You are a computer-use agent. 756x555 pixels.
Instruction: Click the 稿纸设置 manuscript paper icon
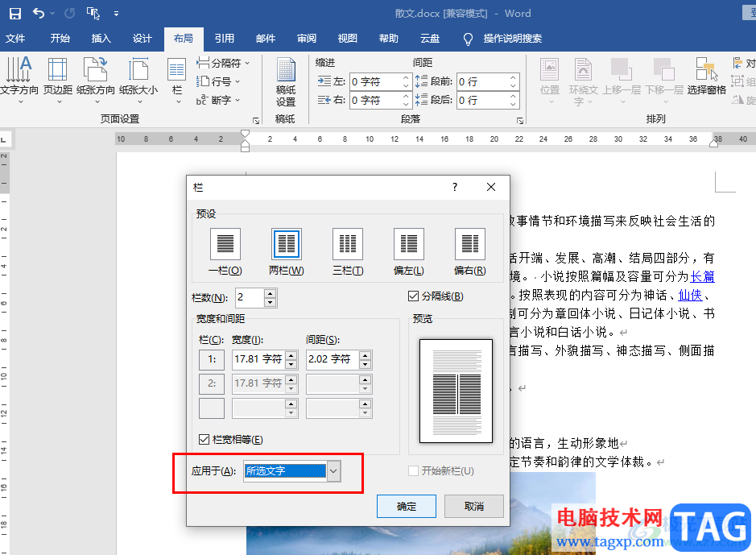286,82
